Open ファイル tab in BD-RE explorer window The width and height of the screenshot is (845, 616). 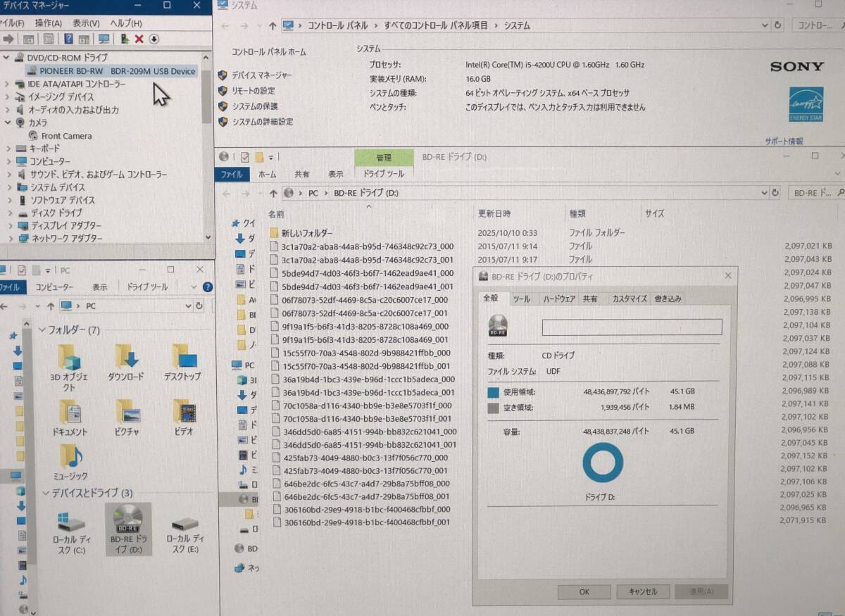[x=232, y=174]
